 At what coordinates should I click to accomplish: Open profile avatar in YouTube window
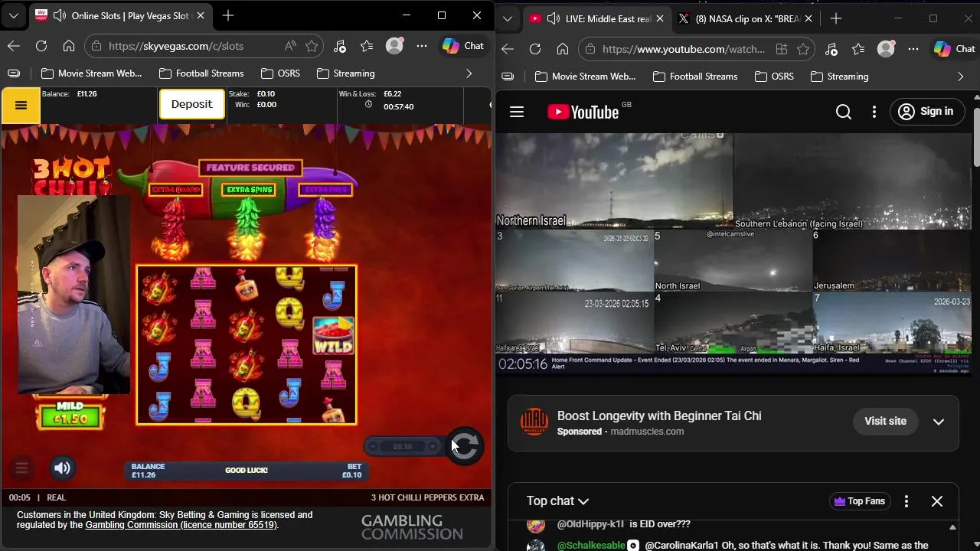886,49
